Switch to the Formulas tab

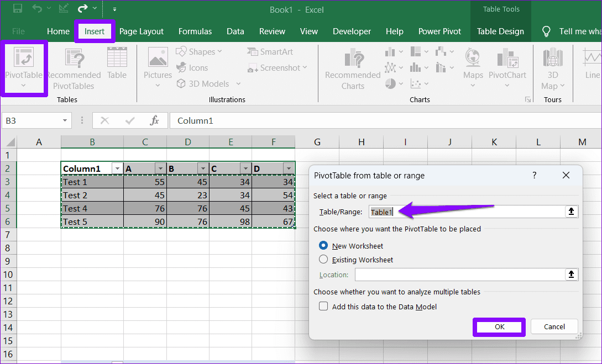tap(195, 31)
